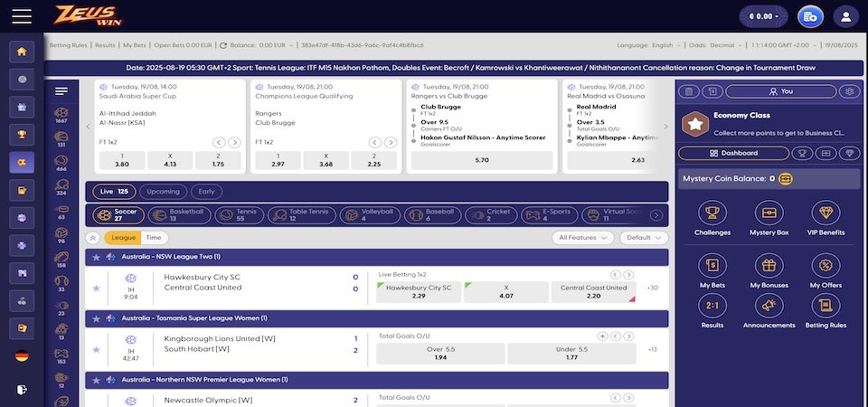Open Challenges trophy icon in right panel
The image size is (868, 407).
pos(712,213)
